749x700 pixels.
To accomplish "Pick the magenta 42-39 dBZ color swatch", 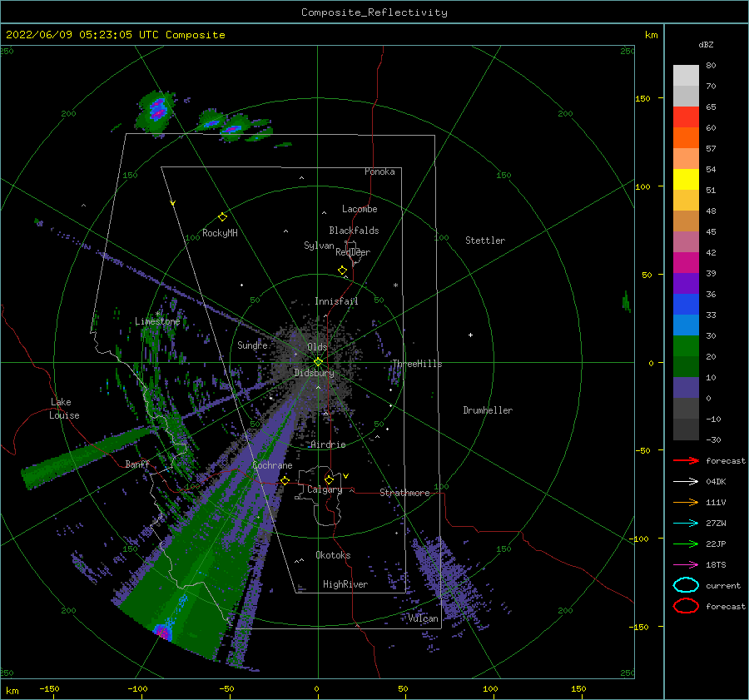I will [x=686, y=263].
